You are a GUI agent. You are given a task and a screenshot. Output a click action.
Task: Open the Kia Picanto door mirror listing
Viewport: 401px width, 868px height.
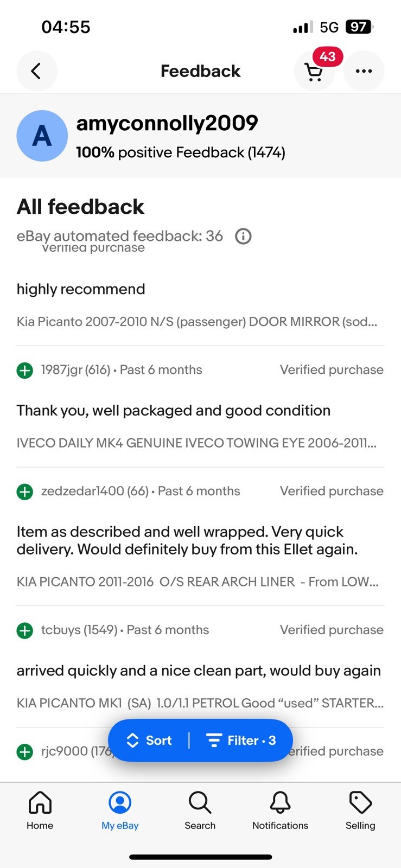[x=196, y=322]
